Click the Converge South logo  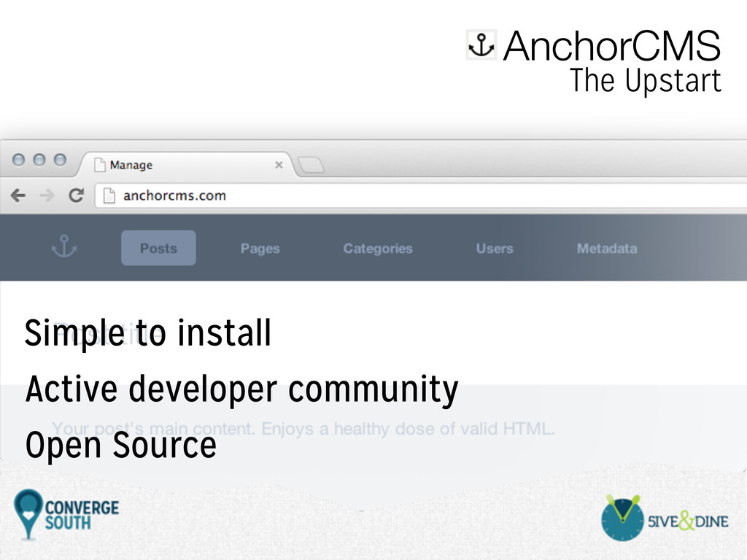[66, 515]
